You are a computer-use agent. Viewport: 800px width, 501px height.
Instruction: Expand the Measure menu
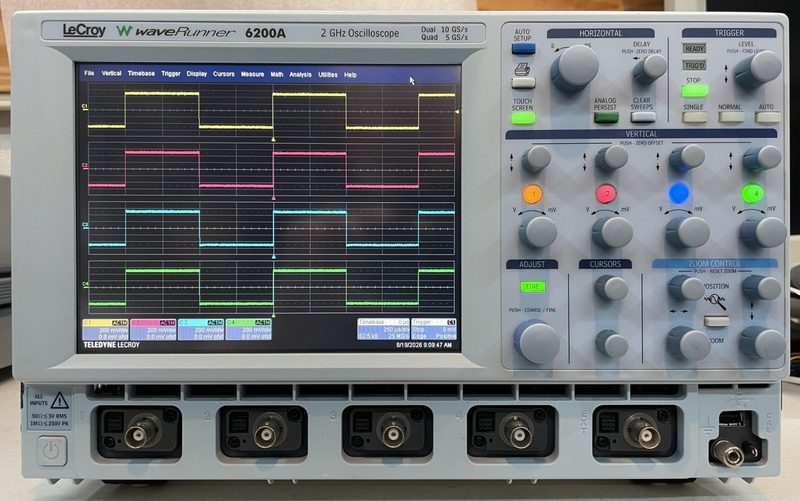coord(252,74)
